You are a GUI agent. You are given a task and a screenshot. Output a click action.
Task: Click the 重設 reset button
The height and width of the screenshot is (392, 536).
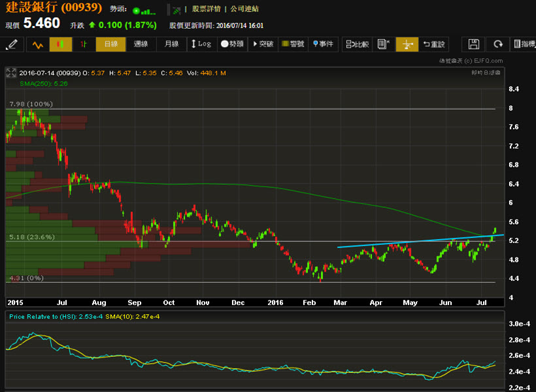[x=433, y=44]
